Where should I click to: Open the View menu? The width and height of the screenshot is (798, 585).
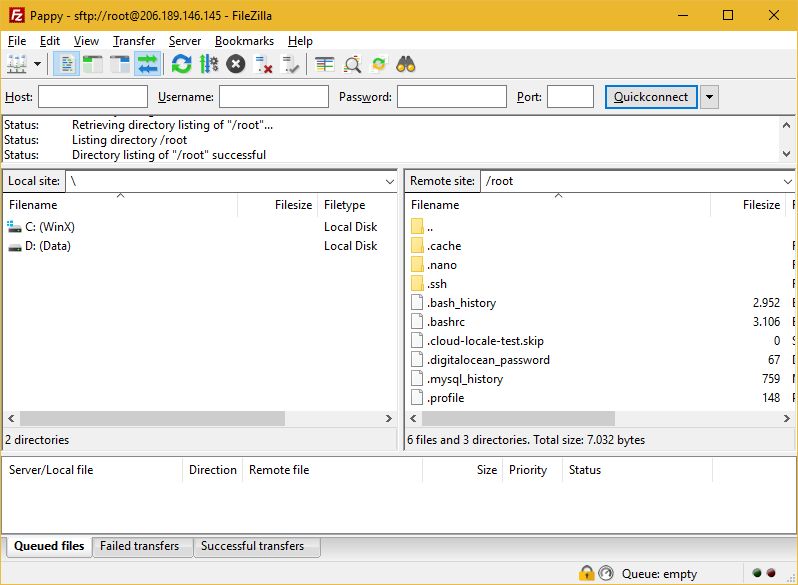coord(86,41)
